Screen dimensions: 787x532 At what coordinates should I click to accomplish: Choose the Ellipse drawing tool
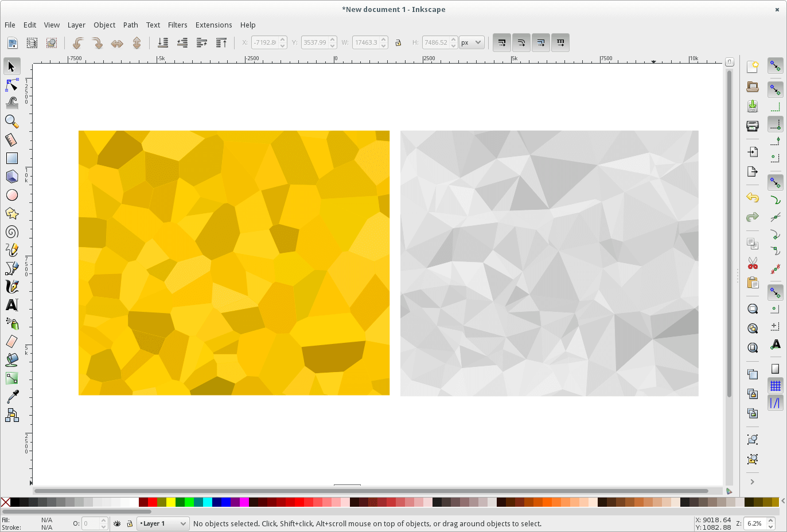click(11, 195)
